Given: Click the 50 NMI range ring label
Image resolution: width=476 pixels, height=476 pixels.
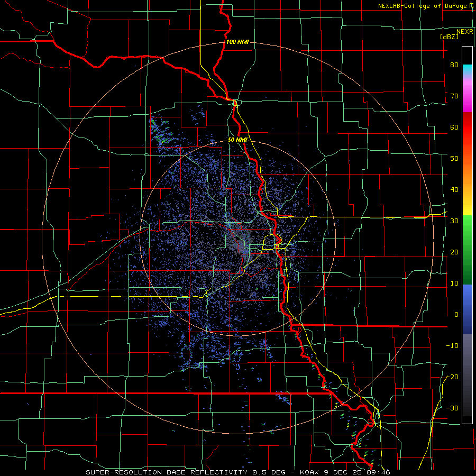Looking at the screenshot, I should tap(237, 140).
